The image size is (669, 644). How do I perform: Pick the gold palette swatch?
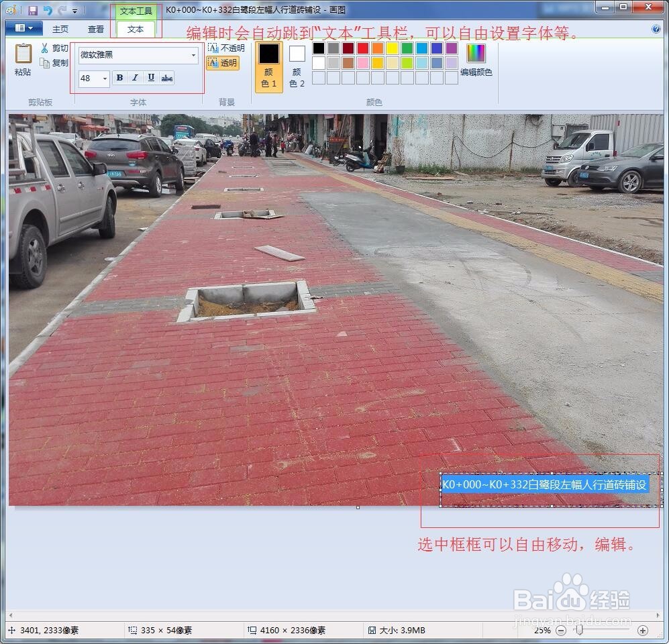[x=378, y=63]
